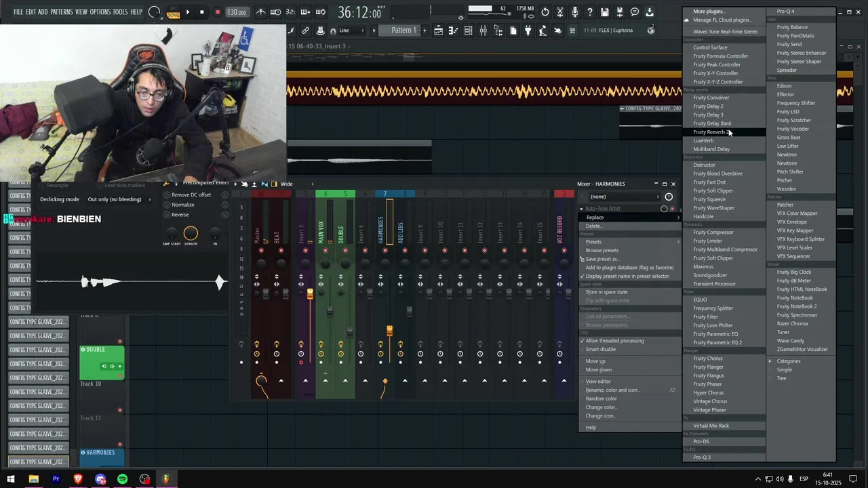
Task: Toggle the metronome icon
Action: (260, 12)
